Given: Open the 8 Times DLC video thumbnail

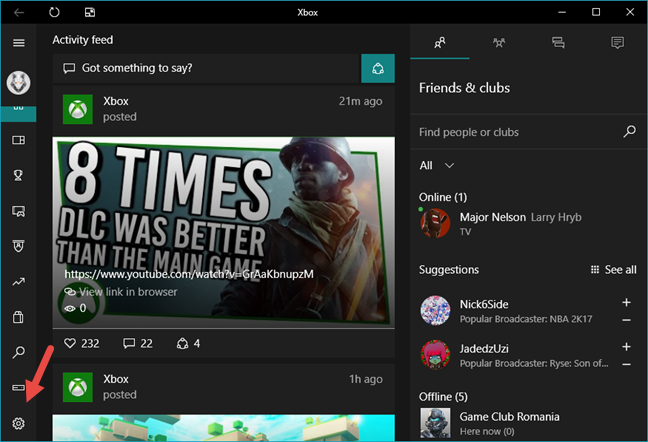Looking at the screenshot, I should (x=224, y=233).
